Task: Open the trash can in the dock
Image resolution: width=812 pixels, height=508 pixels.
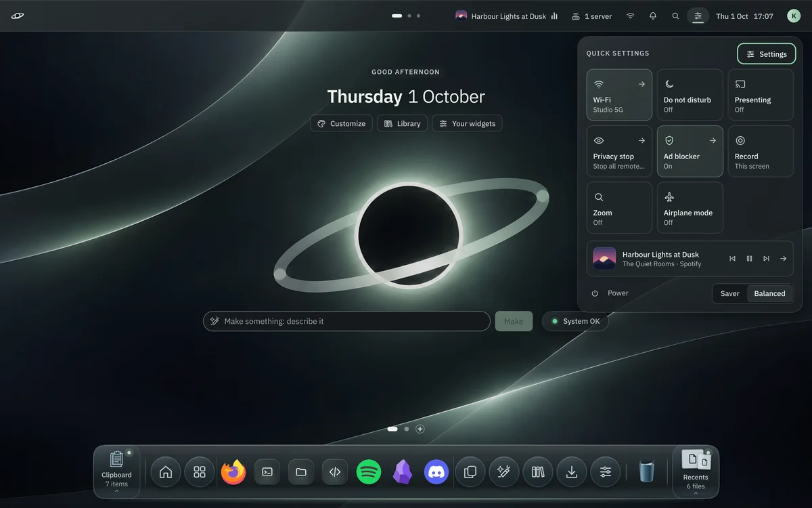Action: 648,472
